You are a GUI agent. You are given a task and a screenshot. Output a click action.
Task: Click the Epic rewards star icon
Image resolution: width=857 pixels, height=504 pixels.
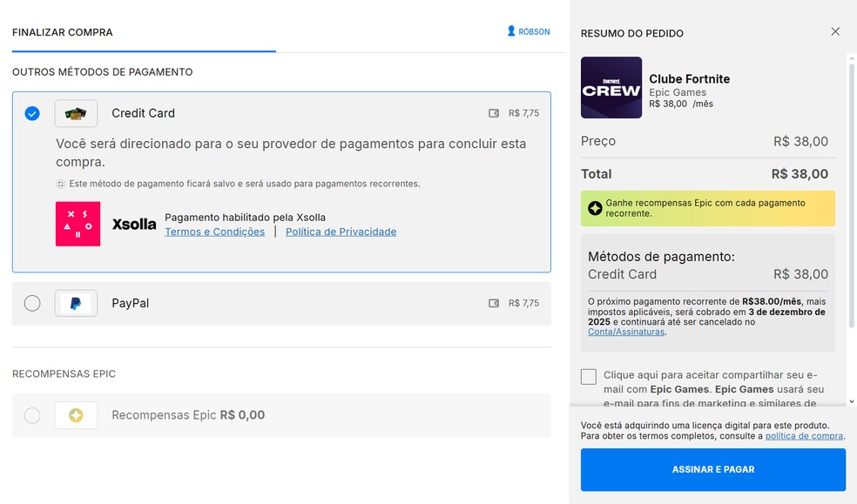76,415
